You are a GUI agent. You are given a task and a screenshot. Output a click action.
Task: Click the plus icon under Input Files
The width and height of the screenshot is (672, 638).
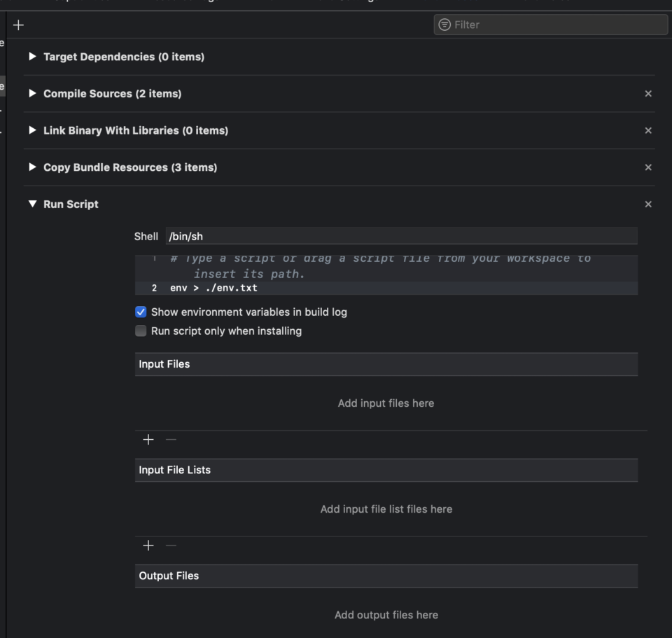(x=148, y=440)
